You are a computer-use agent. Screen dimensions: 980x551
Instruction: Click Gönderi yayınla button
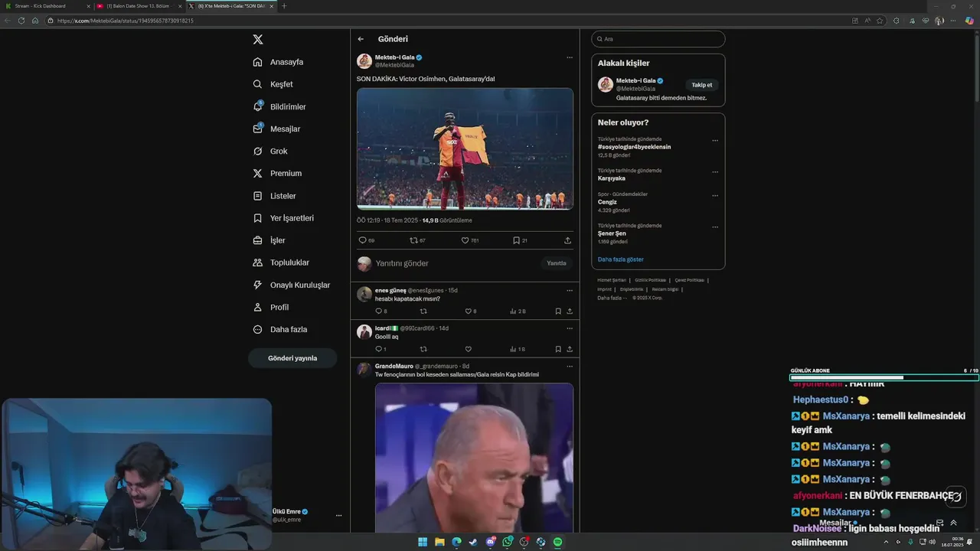292,358
